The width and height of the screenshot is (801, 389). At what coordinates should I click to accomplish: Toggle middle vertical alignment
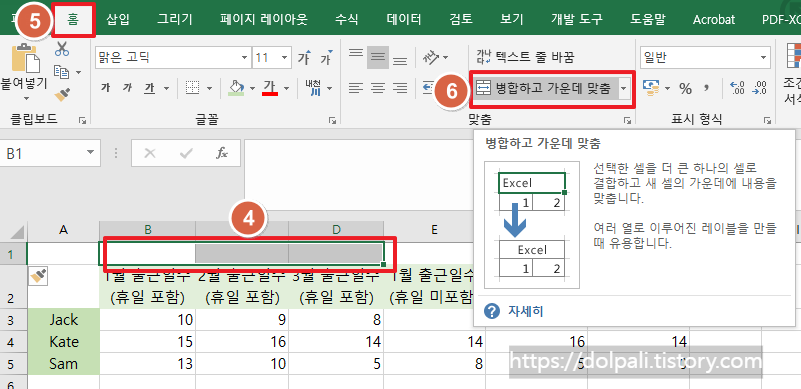(378, 57)
